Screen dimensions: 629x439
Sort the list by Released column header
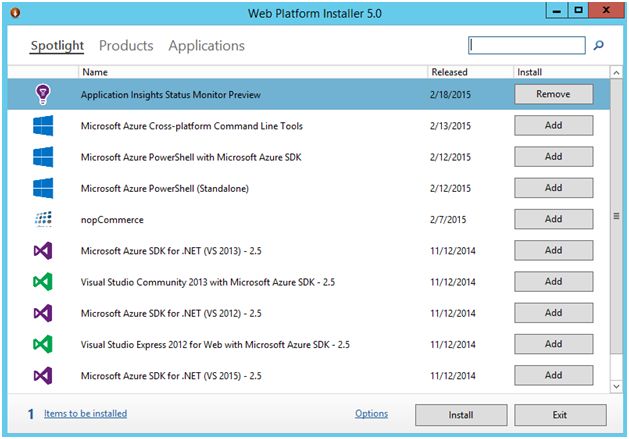(449, 72)
